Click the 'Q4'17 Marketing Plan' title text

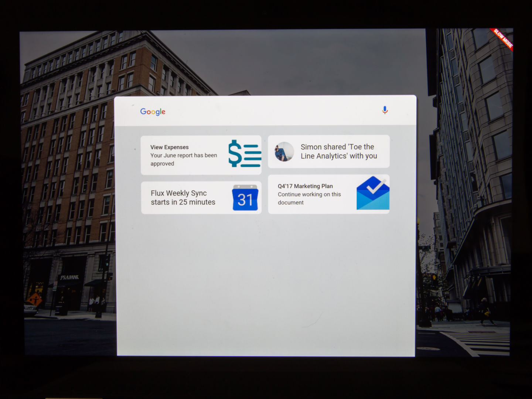(x=305, y=186)
